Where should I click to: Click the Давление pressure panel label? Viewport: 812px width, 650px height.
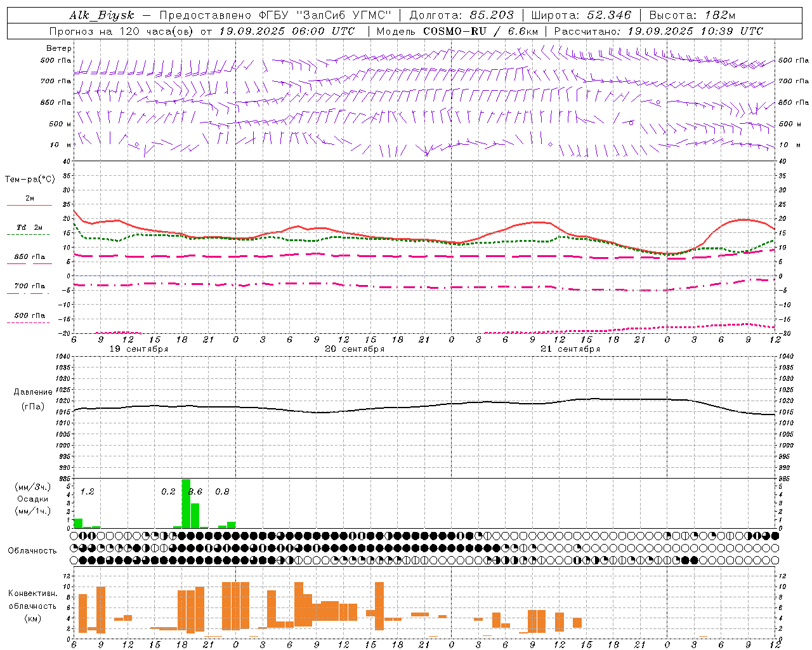pyautogui.click(x=33, y=392)
